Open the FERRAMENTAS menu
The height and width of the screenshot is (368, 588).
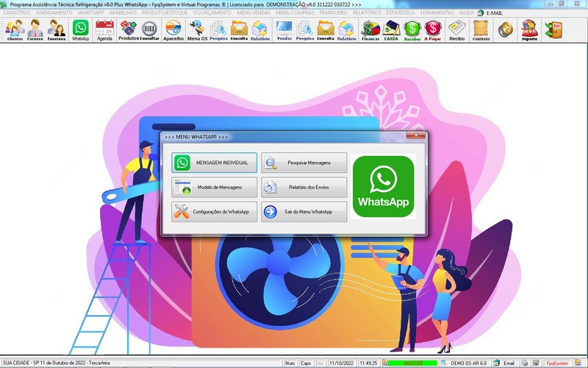[437, 13]
